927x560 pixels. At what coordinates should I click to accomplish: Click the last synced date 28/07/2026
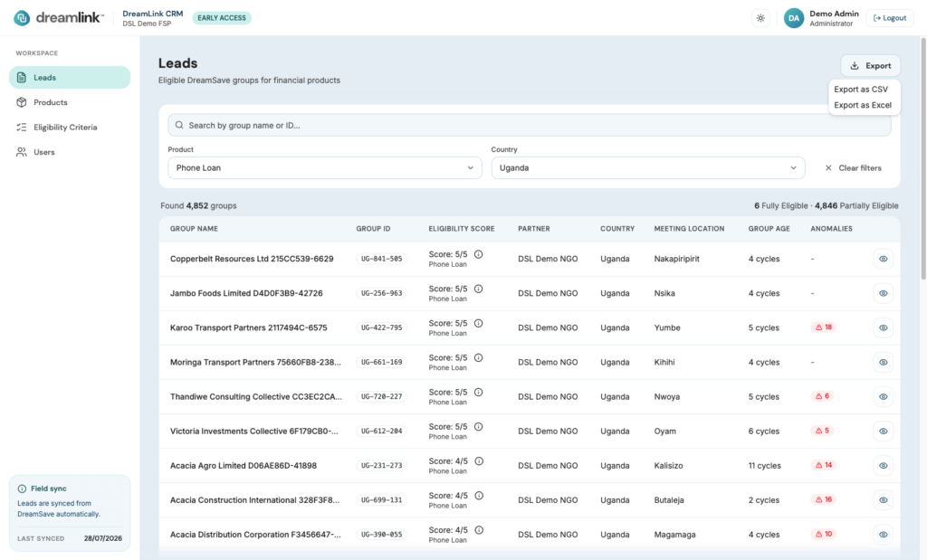(103, 538)
